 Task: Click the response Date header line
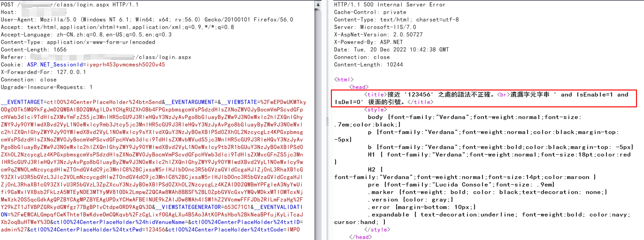(391, 50)
